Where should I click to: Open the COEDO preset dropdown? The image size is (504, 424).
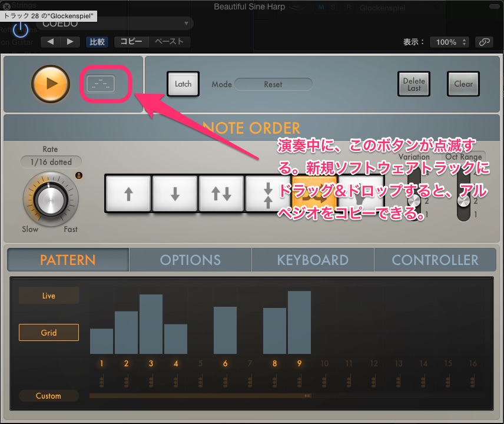pos(114,24)
